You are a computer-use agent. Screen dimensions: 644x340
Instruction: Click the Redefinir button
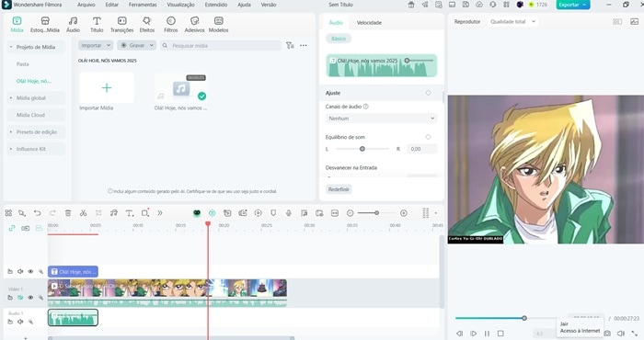coord(339,189)
